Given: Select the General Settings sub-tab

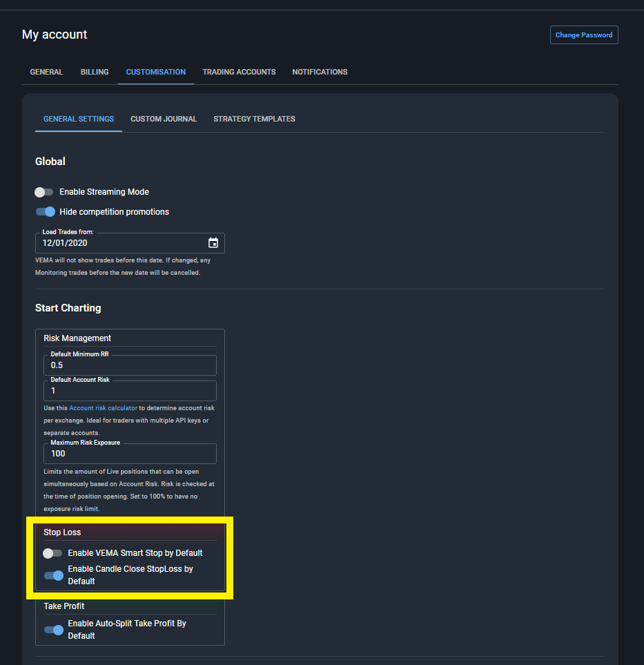Looking at the screenshot, I should [79, 119].
